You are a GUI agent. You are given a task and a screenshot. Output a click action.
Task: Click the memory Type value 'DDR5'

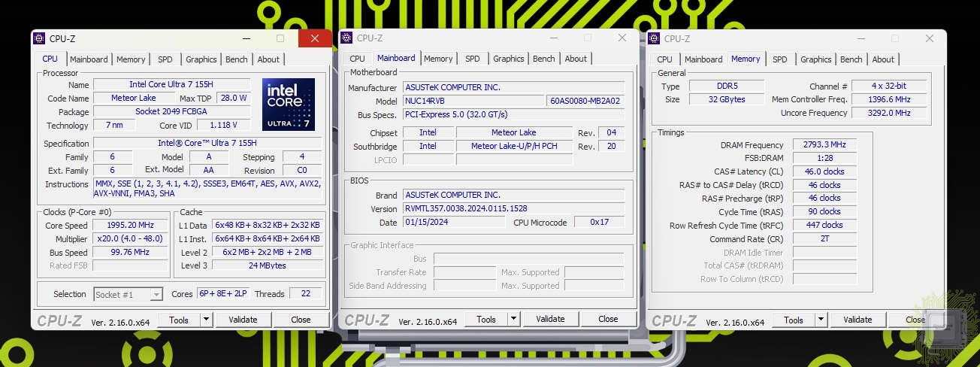(x=726, y=86)
